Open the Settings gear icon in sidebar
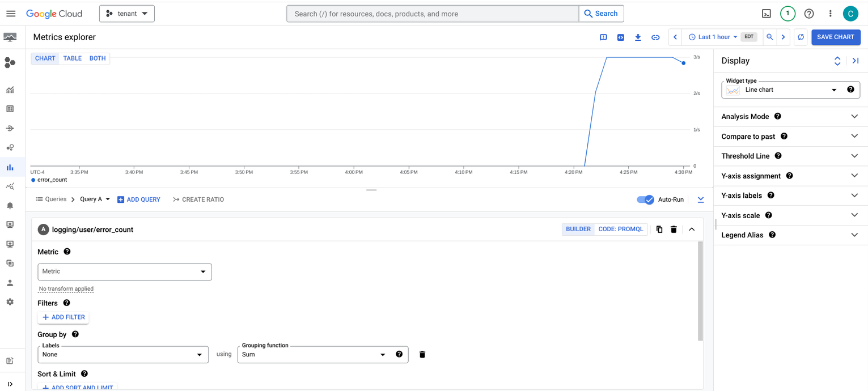Viewport: 868px width, 391px height. (x=10, y=302)
